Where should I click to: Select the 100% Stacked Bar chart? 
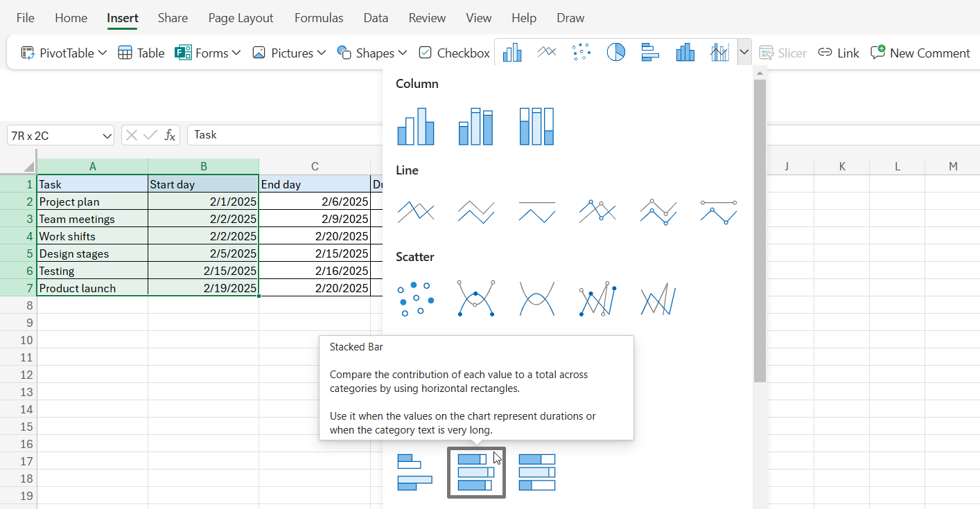pyautogui.click(x=537, y=472)
